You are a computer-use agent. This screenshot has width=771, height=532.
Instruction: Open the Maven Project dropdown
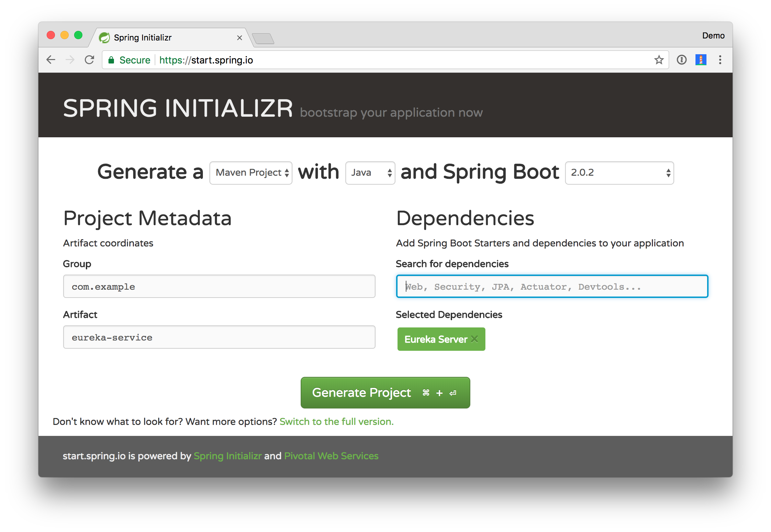[x=251, y=173]
